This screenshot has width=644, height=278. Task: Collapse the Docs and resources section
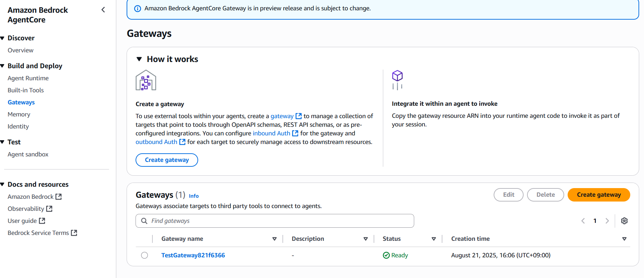click(2, 184)
